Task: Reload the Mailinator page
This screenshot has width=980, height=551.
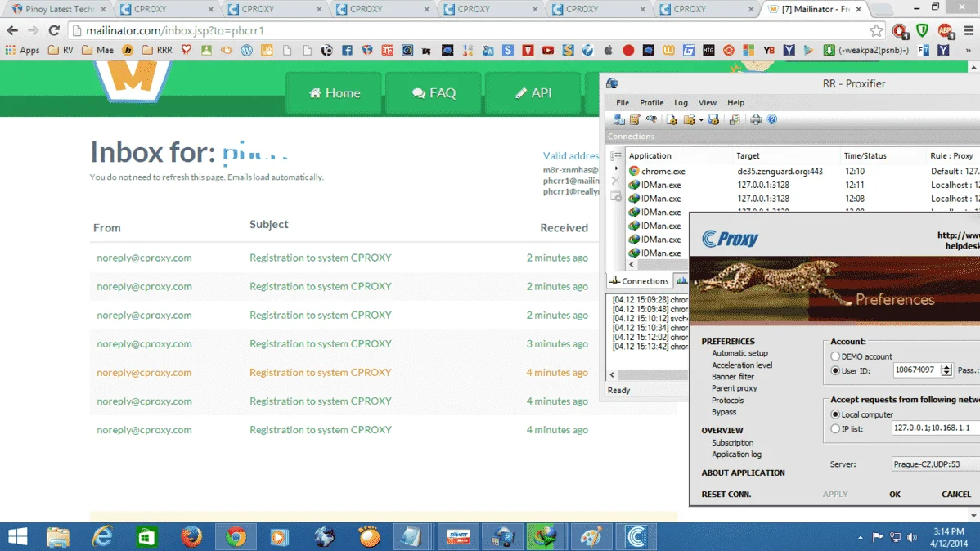Action: 54,30
